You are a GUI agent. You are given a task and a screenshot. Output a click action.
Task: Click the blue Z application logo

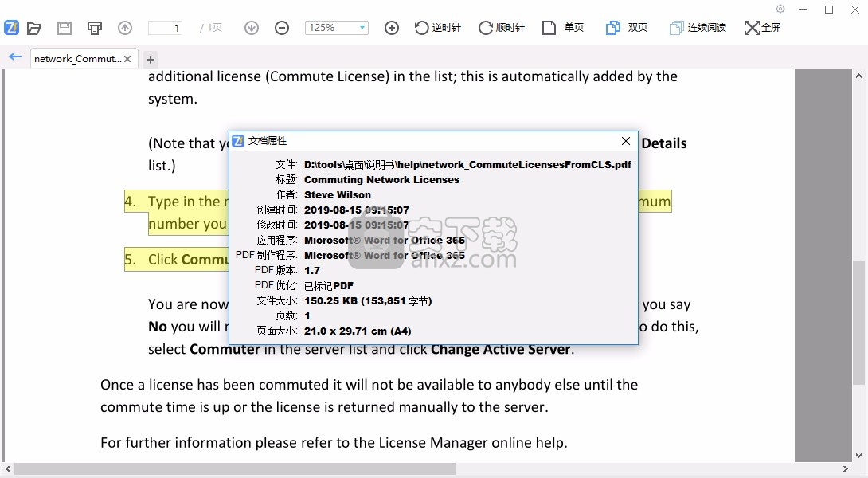click(12, 27)
